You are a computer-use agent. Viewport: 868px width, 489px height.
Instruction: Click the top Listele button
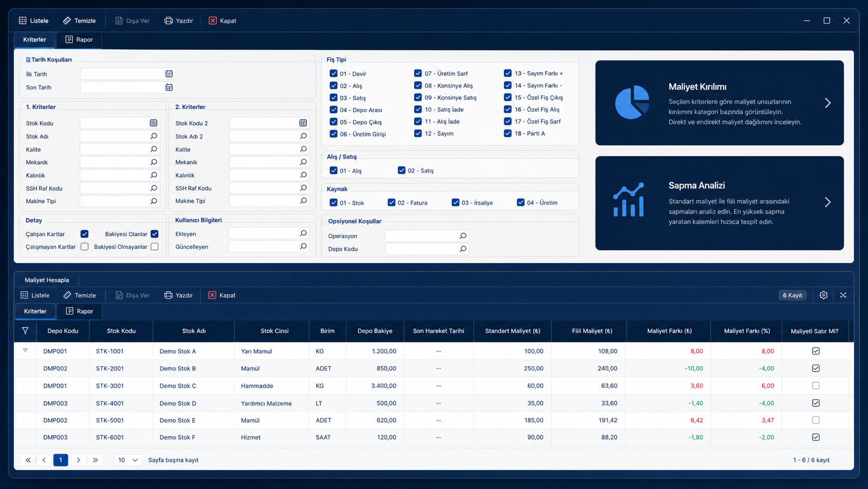[34, 21]
